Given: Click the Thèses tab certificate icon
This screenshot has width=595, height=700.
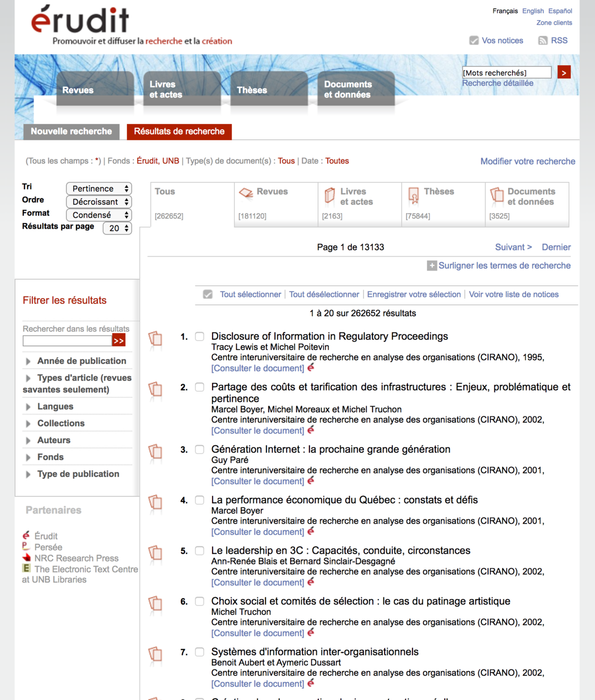Looking at the screenshot, I should pos(413,195).
